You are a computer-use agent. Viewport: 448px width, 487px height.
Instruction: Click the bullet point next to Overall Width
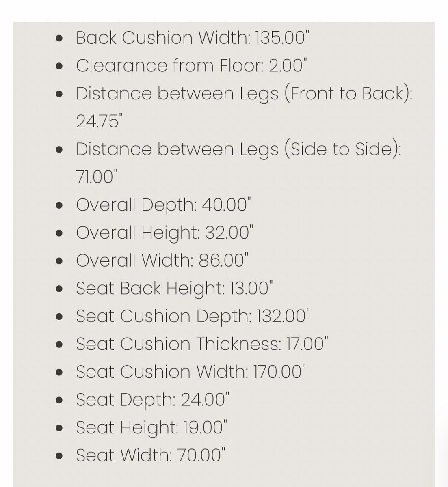pyautogui.click(x=59, y=261)
